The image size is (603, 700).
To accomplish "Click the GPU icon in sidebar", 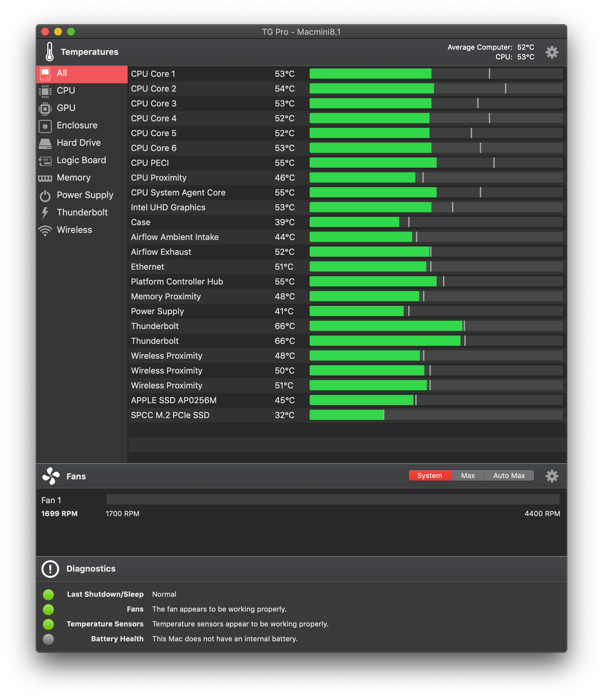I will click(x=45, y=108).
